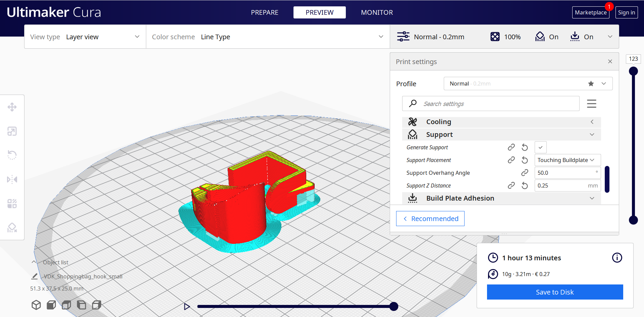Click the '1 hour 13 minutes' estimate
The image size is (644, 317).
click(532, 258)
